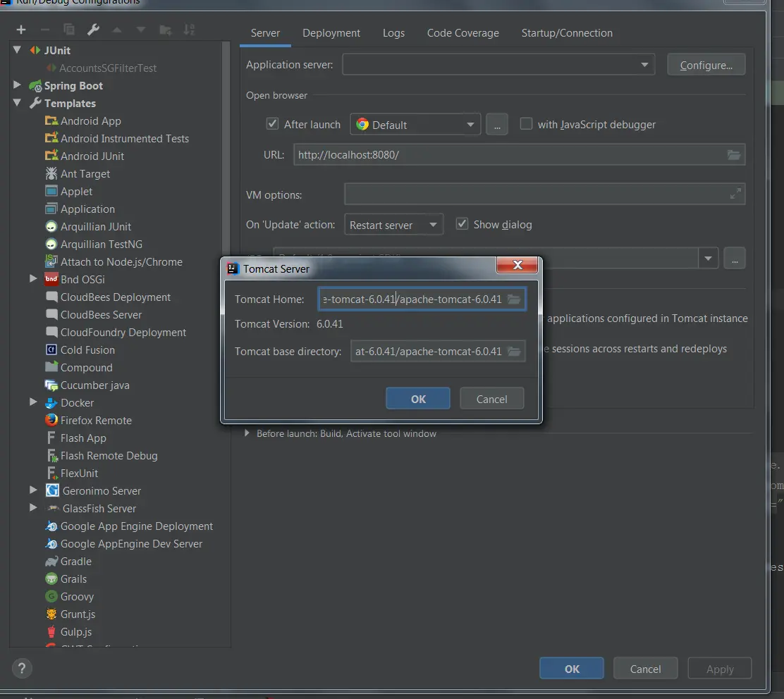Expand GlassFish Server node

click(x=33, y=507)
